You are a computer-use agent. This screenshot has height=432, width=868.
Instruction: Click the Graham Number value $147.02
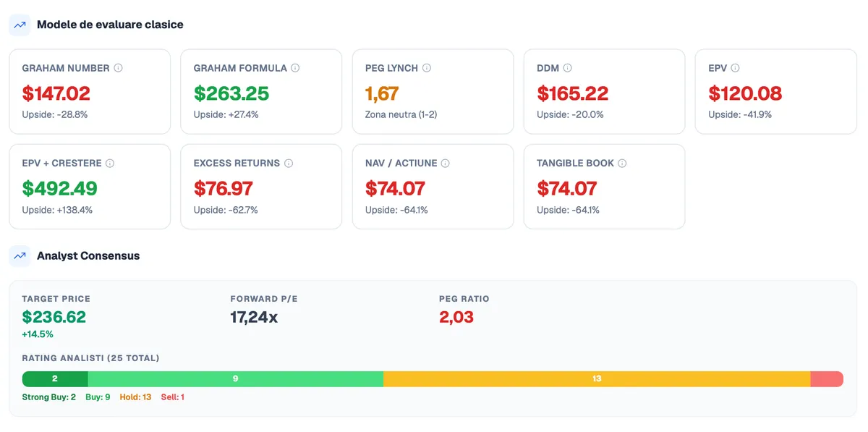pyautogui.click(x=56, y=93)
